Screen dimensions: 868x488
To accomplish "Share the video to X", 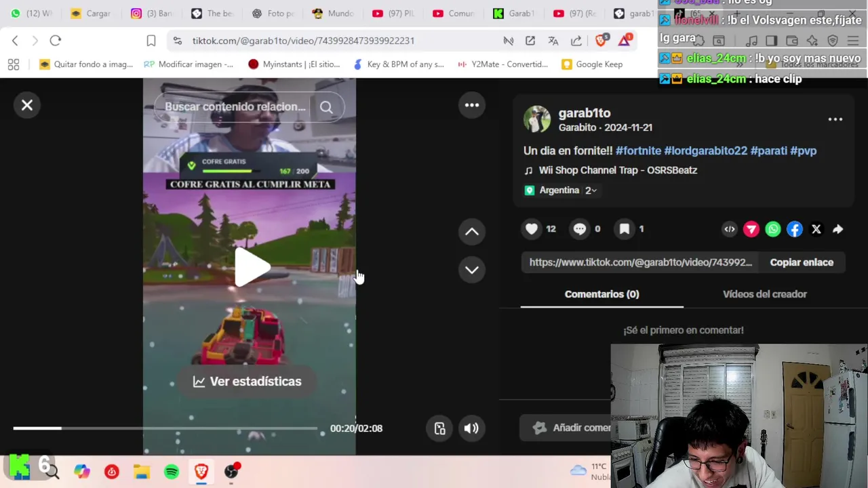I will point(816,229).
